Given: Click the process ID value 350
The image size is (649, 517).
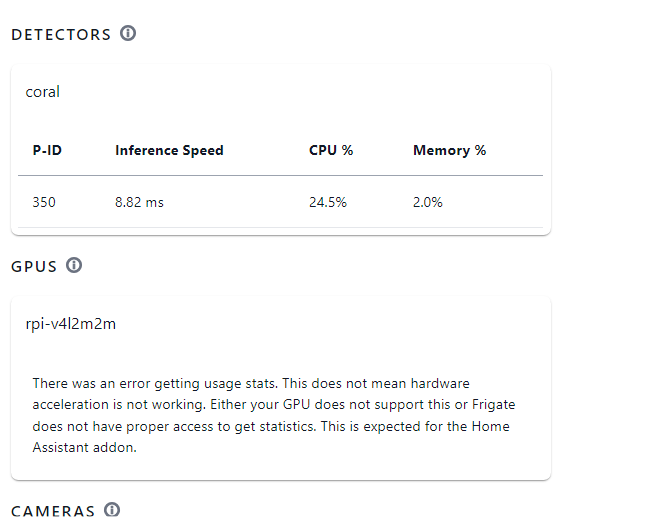Looking at the screenshot, I should pyautogui.click(x=44, y=202).
